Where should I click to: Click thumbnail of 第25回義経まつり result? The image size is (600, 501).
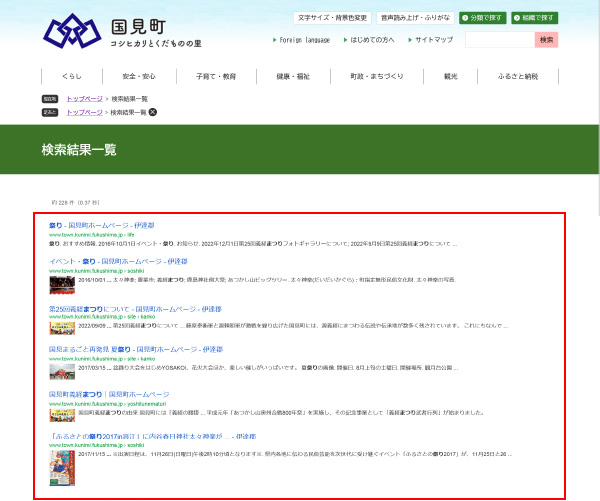[x=62, y=328]
